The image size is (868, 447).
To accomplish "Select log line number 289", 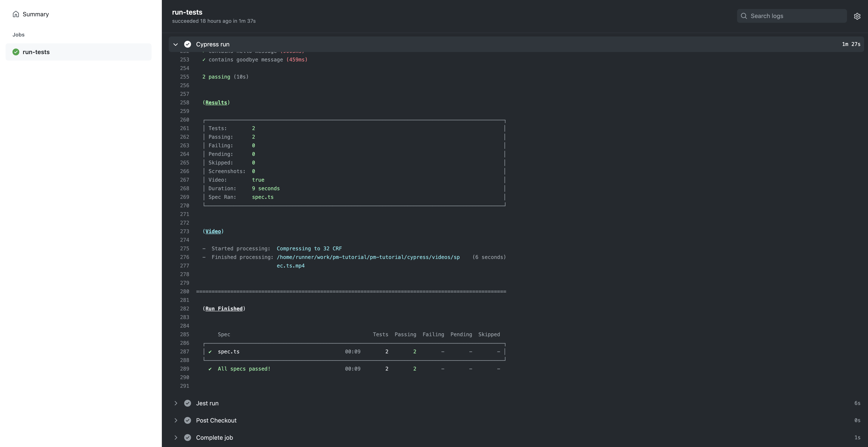I will pos(184,369).
